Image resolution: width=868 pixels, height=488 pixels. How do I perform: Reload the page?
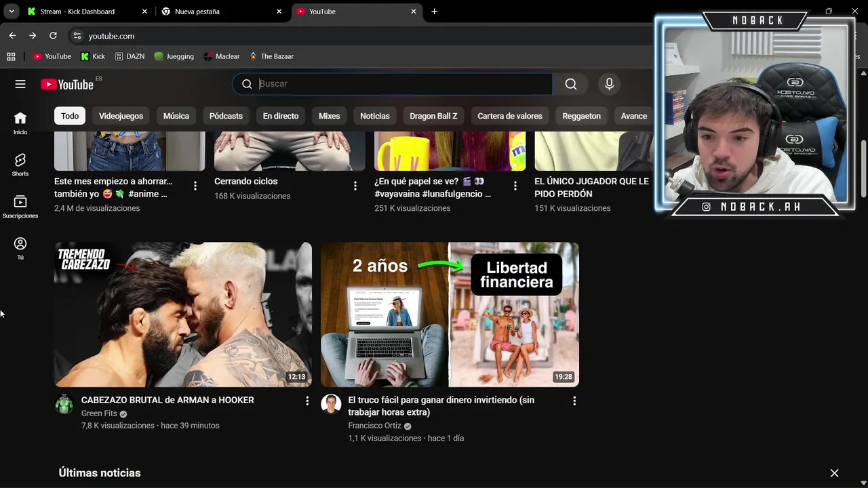[53, 36]
